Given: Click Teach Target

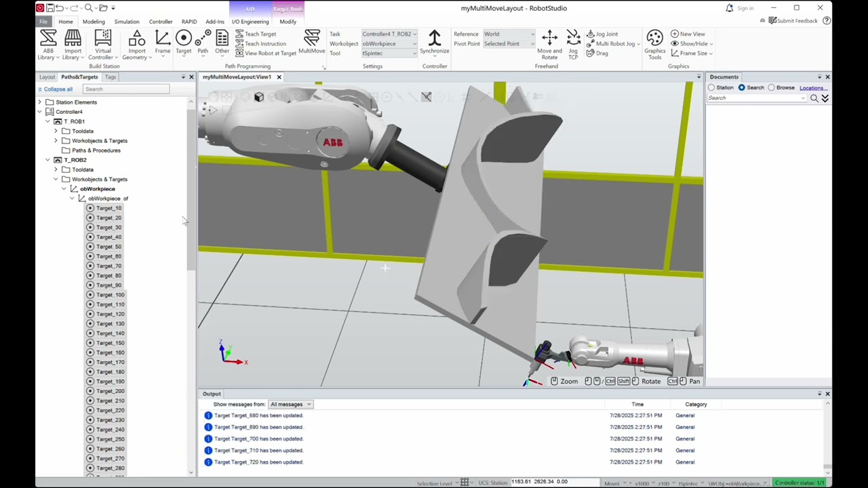Looking at the screenshot, I should tap(256, 34).
